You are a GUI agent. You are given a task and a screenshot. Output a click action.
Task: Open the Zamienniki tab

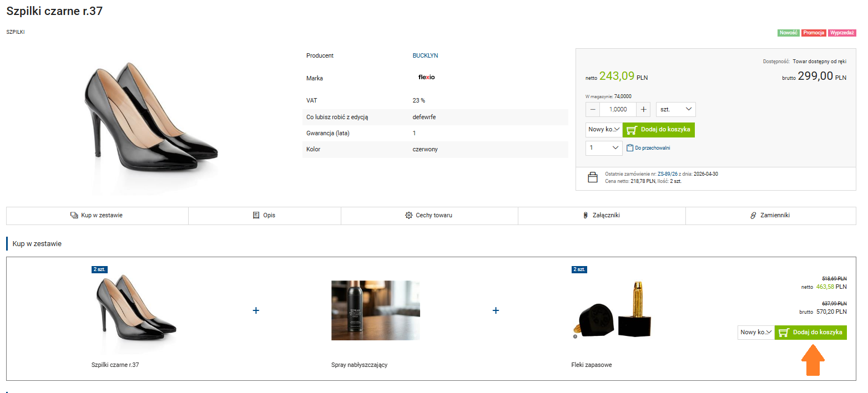(771, 215)
